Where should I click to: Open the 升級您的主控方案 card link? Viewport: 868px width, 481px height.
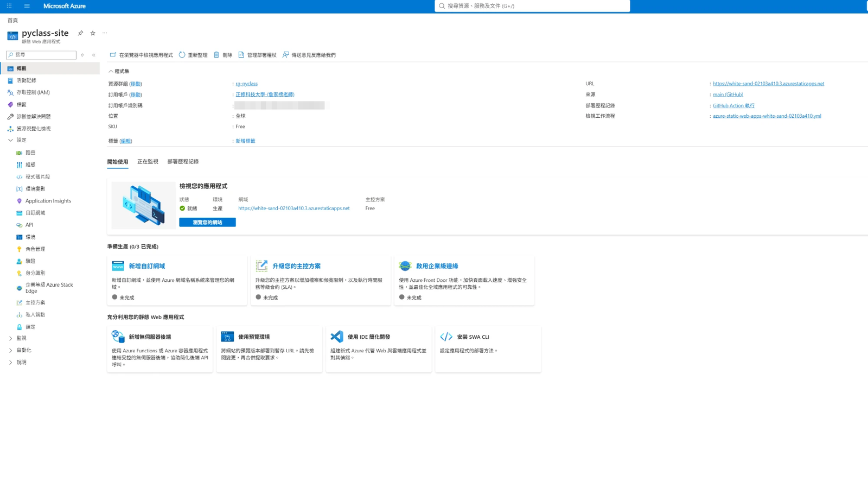296,266
